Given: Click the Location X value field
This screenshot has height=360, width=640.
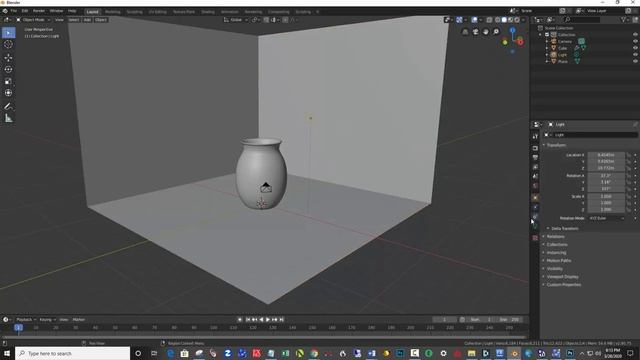Looking at the screenshot, I should coord(606,155).
